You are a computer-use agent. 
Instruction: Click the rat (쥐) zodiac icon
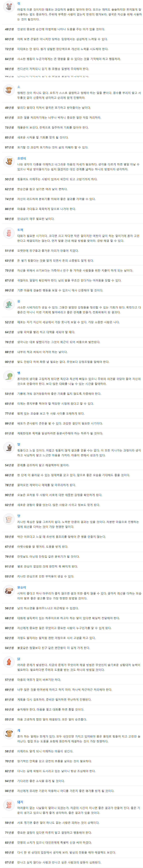(8, 7)
